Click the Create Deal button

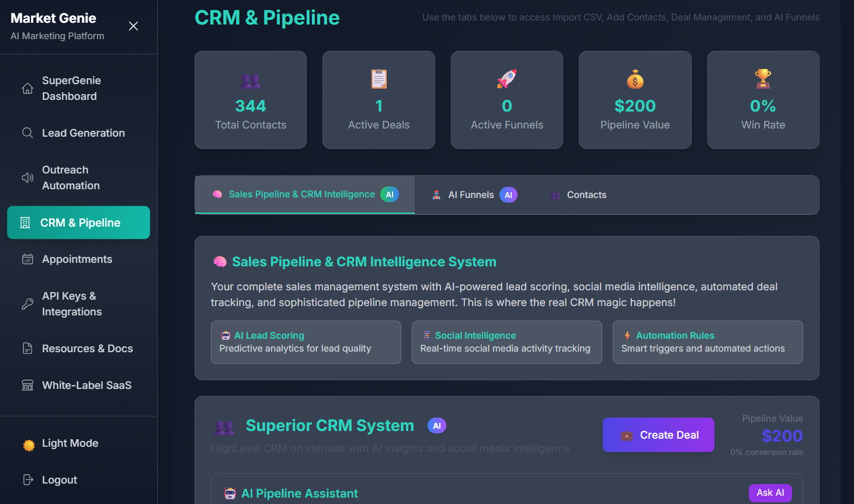click(658, 435)
